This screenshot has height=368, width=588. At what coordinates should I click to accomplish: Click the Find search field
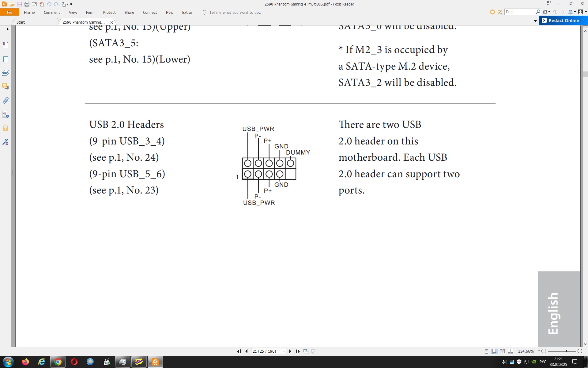click(519, 12)
